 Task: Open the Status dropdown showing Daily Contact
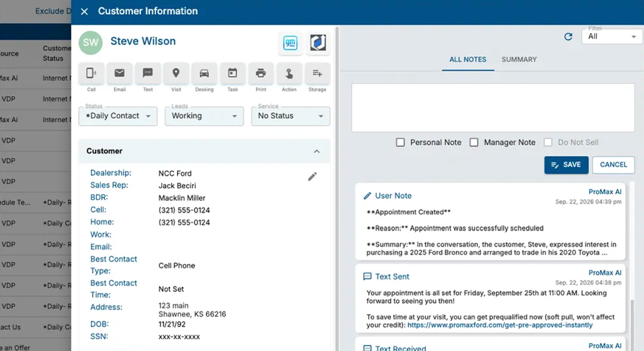[118, 116]
